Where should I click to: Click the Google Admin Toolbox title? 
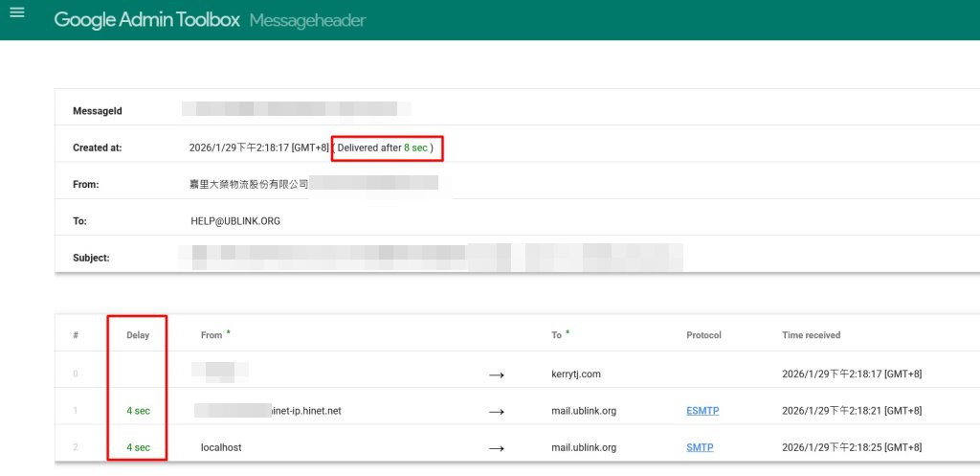pos(146,20)
